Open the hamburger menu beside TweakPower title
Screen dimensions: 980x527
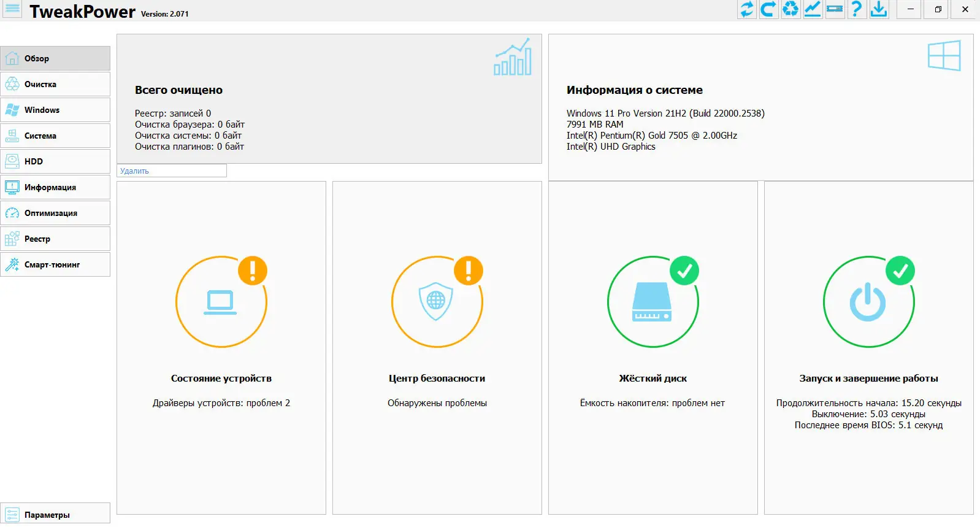click(x=12, y=9)
